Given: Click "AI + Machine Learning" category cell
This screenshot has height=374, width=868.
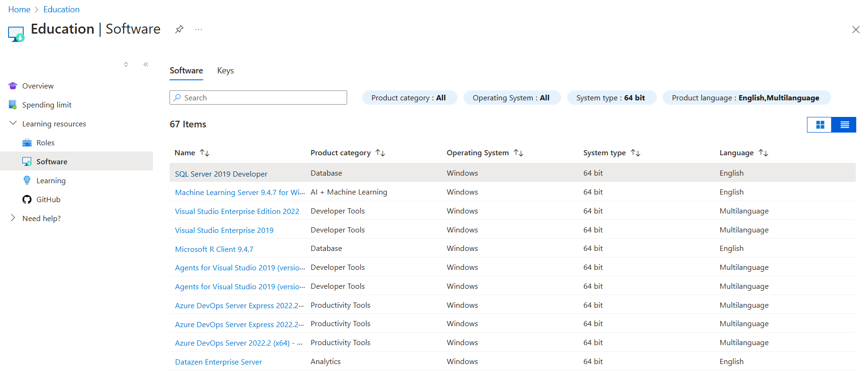Looking at the screenshot, I should (x=349, y=192).
